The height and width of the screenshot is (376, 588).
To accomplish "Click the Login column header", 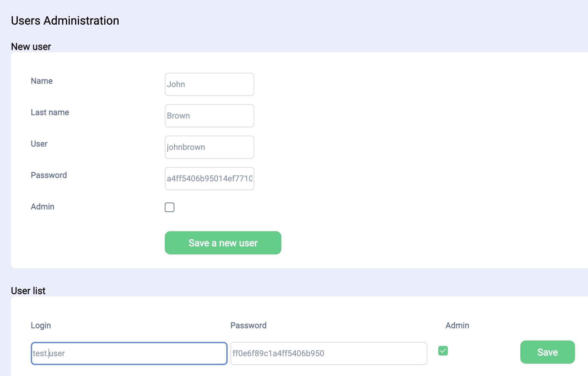I will click(x=41, y=325).
